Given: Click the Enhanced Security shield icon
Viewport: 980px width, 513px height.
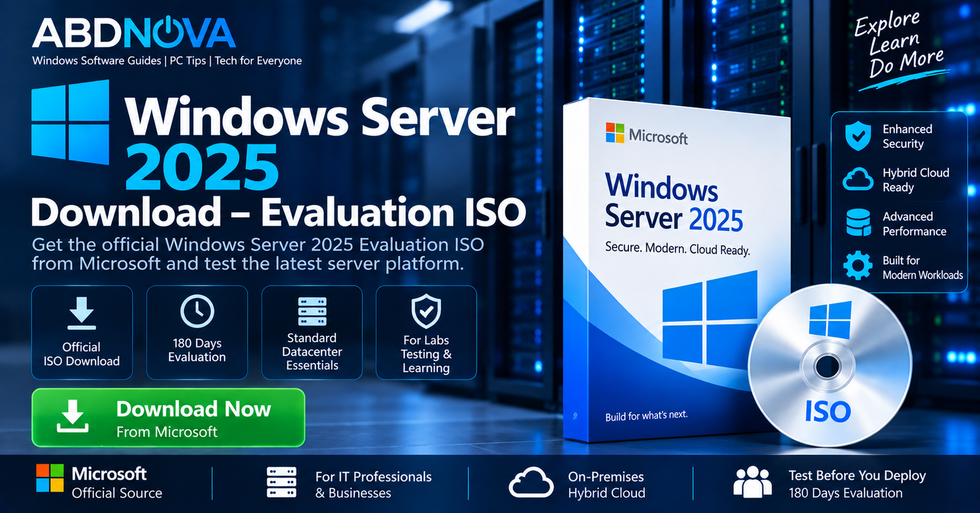Looking at the screenshot, I should (858, 136).
